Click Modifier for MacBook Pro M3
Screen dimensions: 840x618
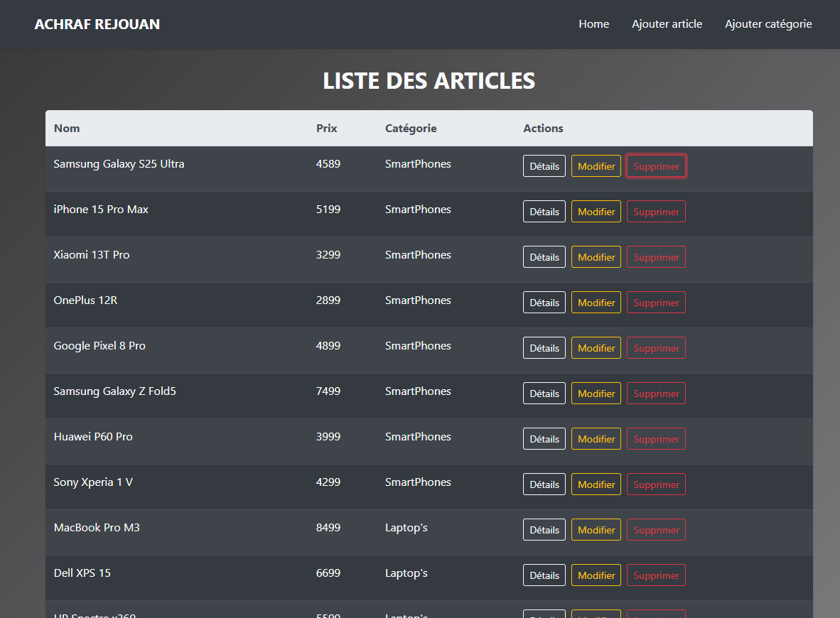click(x=596, y=530)
